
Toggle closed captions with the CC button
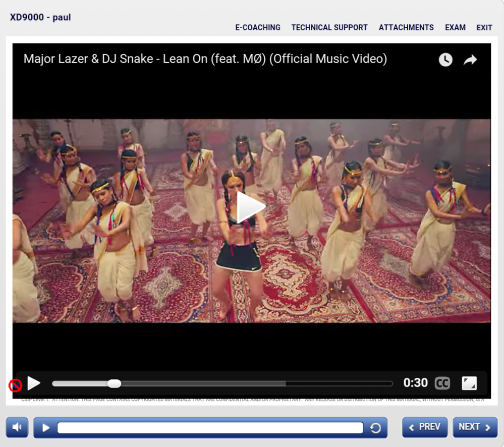coord(442,383)
